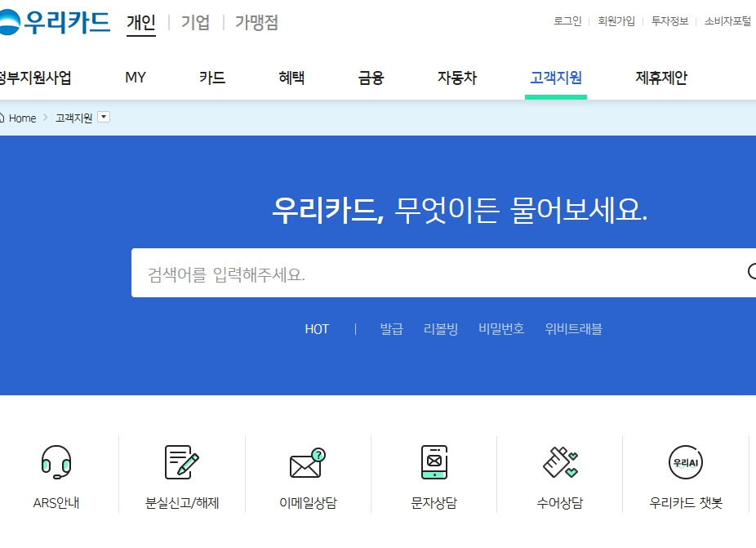Switch to the 가맹점 tab
This screenshot has width=756, height=548.
pyautogui.click(x=256, y=23)
